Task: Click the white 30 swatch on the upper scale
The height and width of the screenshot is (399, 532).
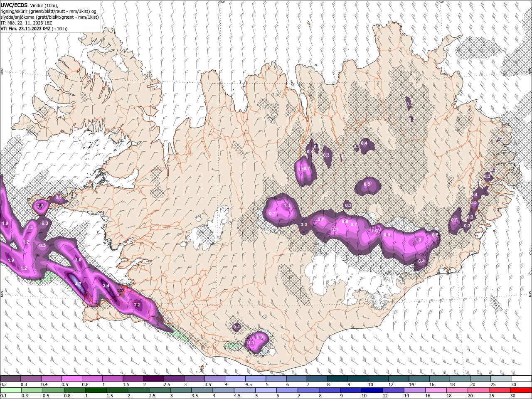Action: pyautogui.click(x=521, y=378)
